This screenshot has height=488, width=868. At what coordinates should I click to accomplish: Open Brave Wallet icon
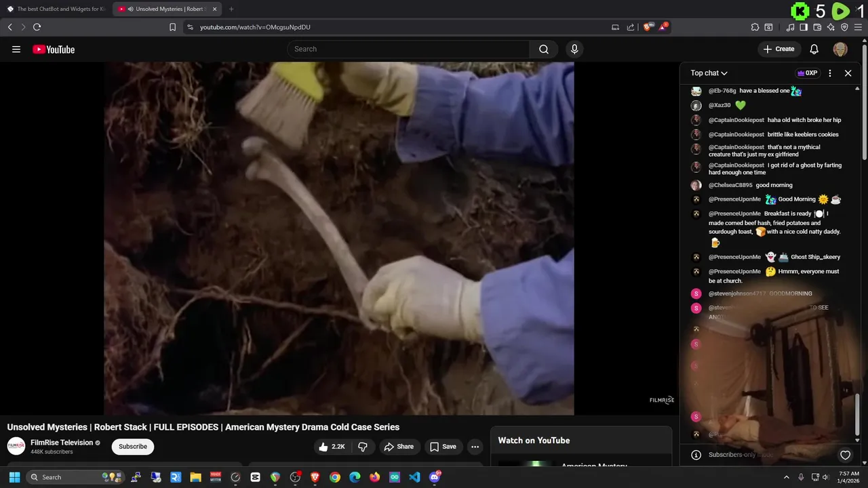pos(817,27)
